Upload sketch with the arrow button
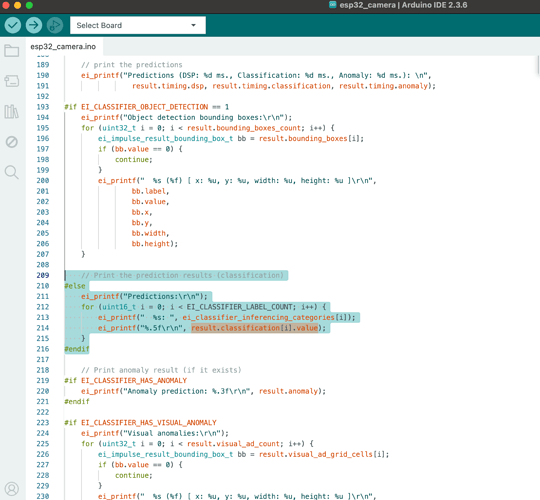Viewport: 540px width, 500px height. 34,25
